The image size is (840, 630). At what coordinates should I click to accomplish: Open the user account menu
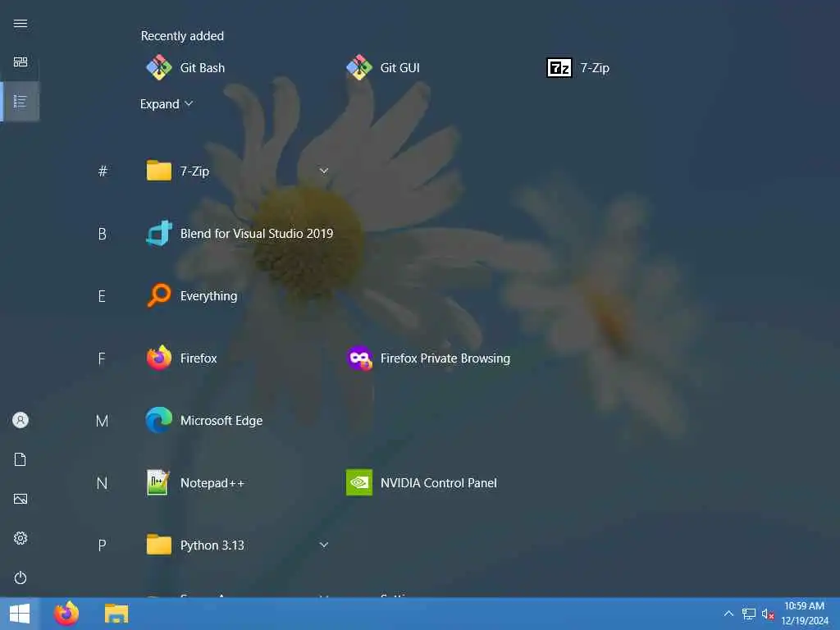click(21, 420)
